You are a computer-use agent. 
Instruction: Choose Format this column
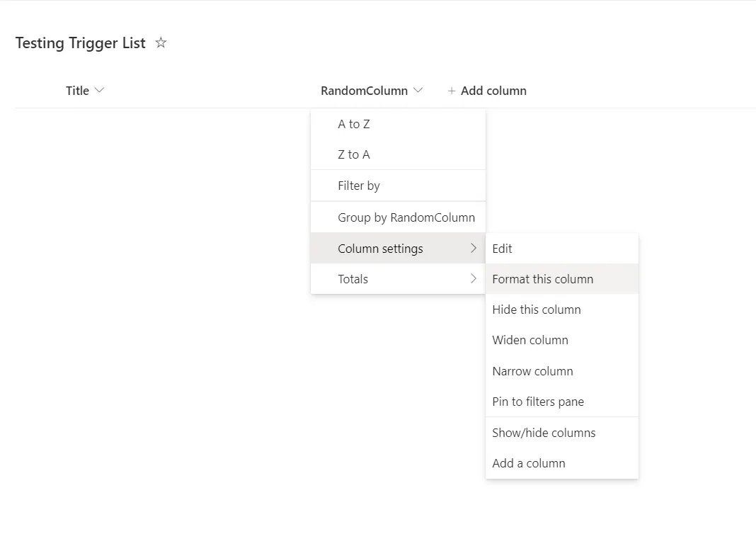coord(543,279)
